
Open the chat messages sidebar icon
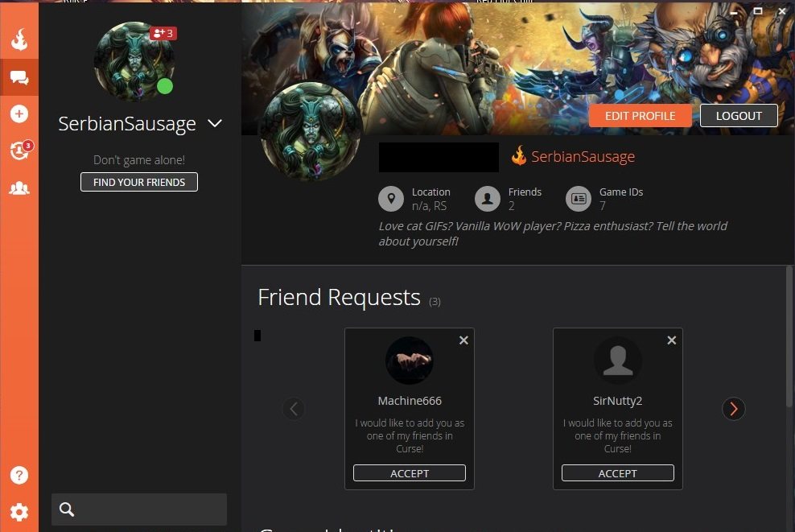coord(19,77)
